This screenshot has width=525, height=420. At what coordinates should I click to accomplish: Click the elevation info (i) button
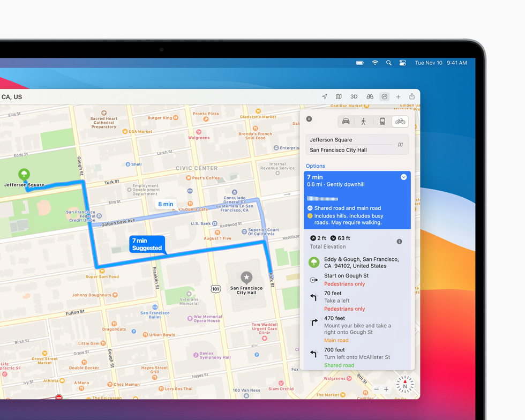click(x=399, y=242)
